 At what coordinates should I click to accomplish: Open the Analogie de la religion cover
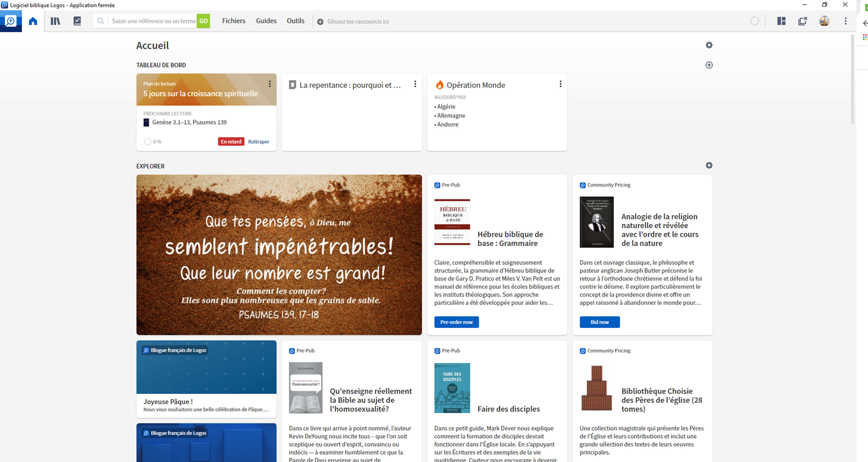[597, 222]
